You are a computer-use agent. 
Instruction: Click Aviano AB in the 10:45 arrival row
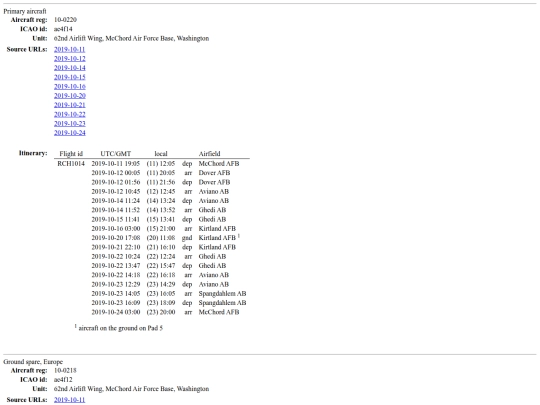coord(214,191)
